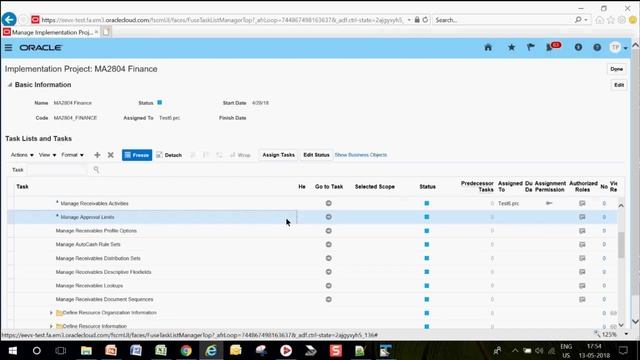Open Chrome from the taskbar
Viewport: 640px width, 360px height.
186,351
